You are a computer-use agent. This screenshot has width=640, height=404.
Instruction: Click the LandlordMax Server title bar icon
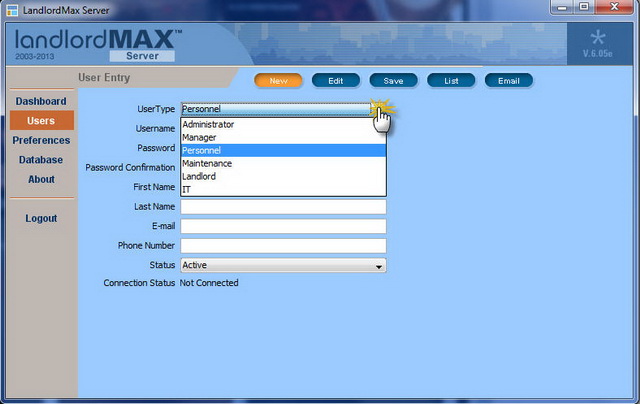click(12, 10)
